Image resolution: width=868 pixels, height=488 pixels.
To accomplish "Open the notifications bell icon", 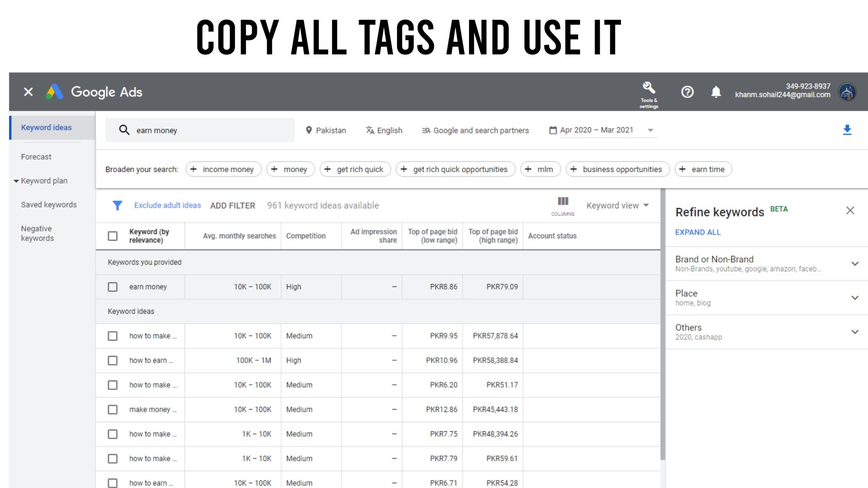I will point(716,91).
